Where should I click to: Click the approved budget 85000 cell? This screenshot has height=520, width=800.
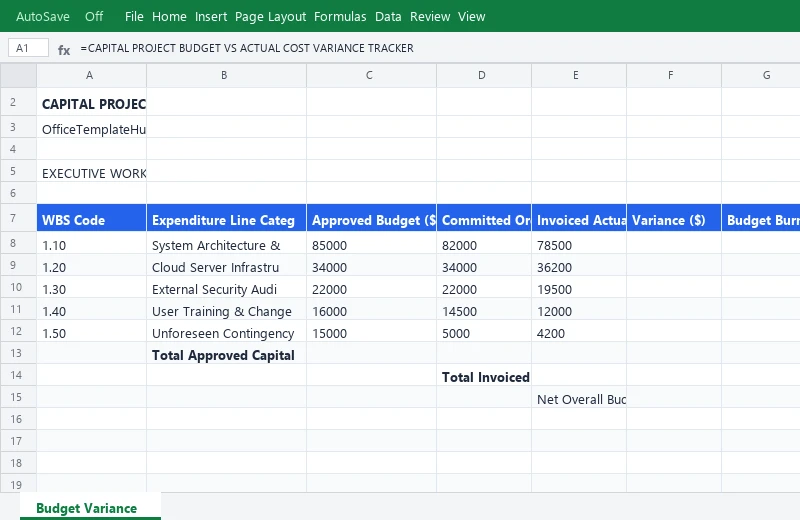371,243
